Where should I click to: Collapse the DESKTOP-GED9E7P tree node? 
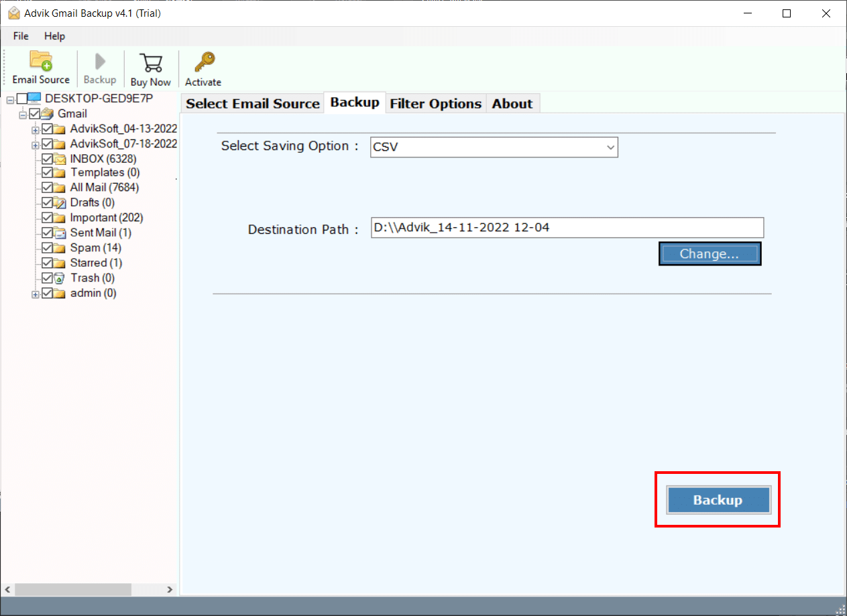tap(10, 99)
